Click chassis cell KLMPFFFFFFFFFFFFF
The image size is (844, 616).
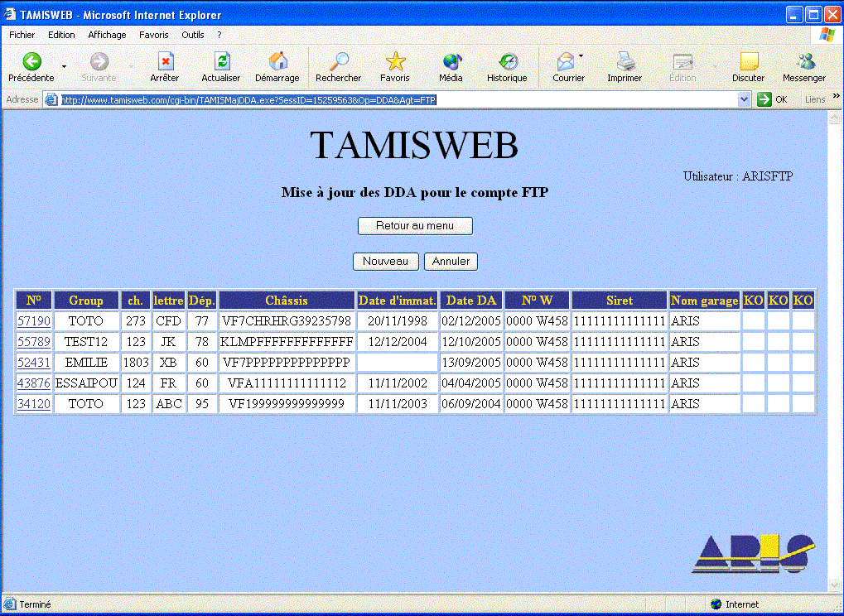tap(287, 342)
